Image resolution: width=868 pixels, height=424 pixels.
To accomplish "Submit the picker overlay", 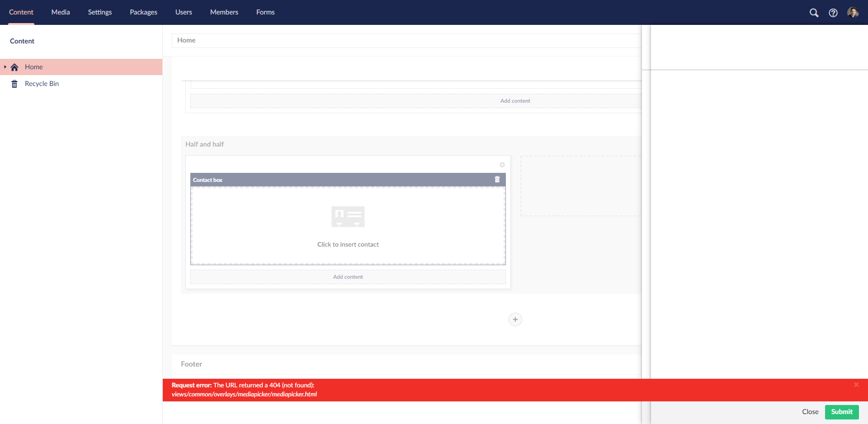I will click(x=841, y=412).
